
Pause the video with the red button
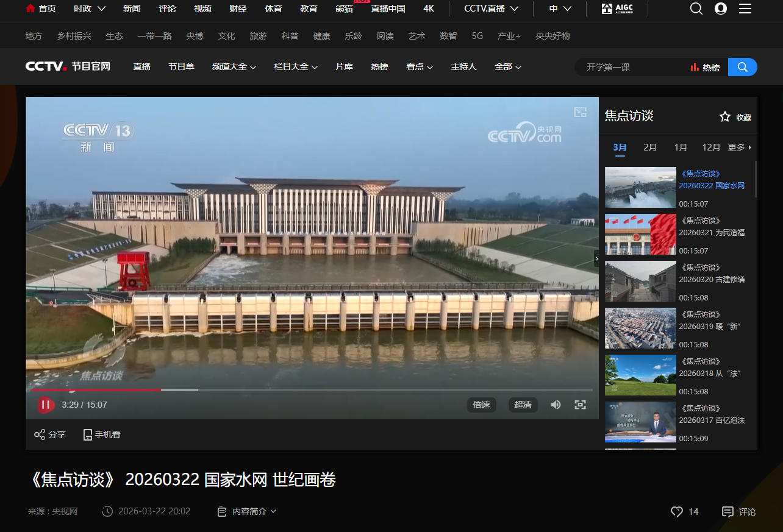[46, 405]
